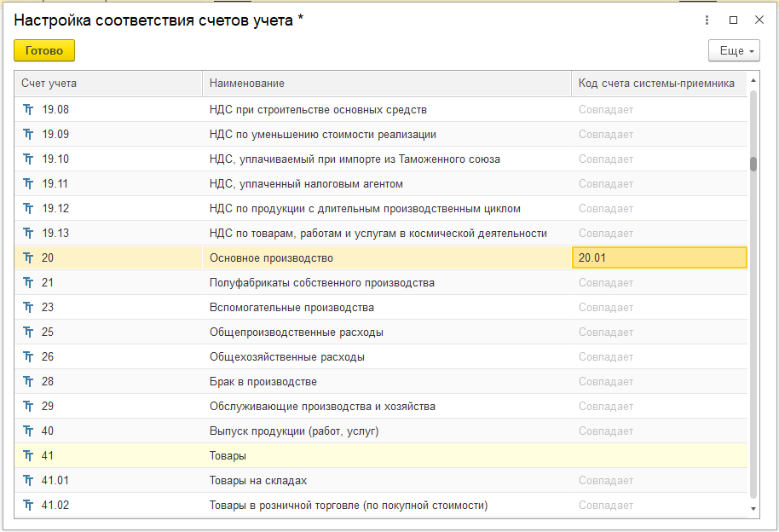Image resolution: width=779 pixels, height=532 pixels.
Task: Click the Счет учета column header
Action: pyautogui.click(x=108, y=84)
